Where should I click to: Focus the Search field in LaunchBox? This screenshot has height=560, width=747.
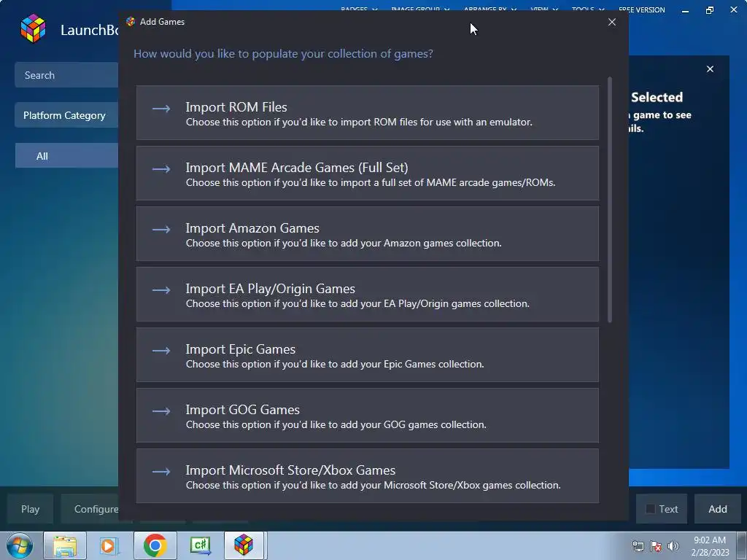(x=66, y=75)
